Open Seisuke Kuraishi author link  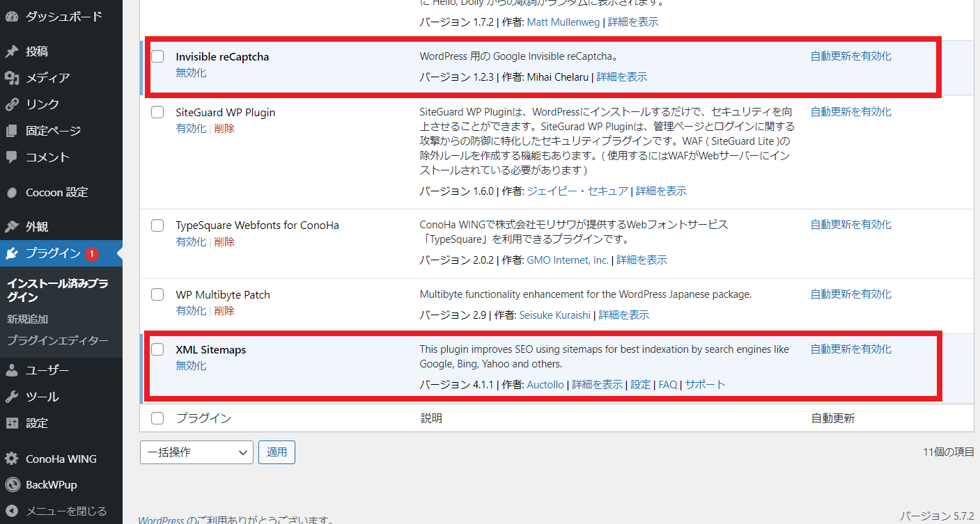[x=554, y=315]
